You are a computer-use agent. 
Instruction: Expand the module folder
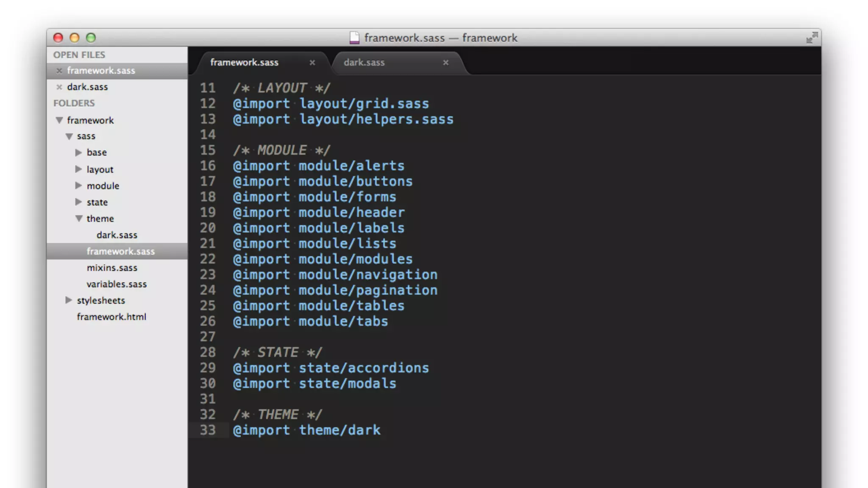click(78, 186)
